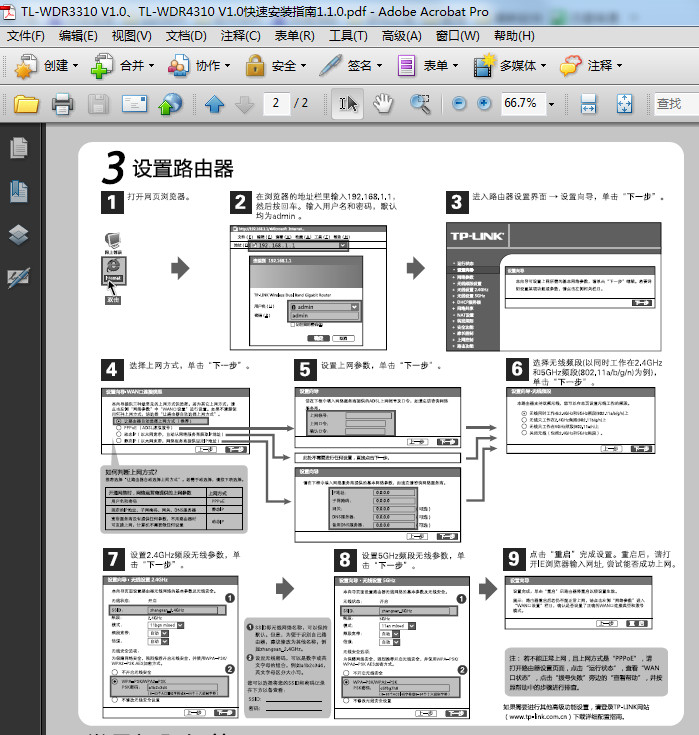Open the 高级(A) menu
This screenshot has width=699, height=735.
[402, 36]
